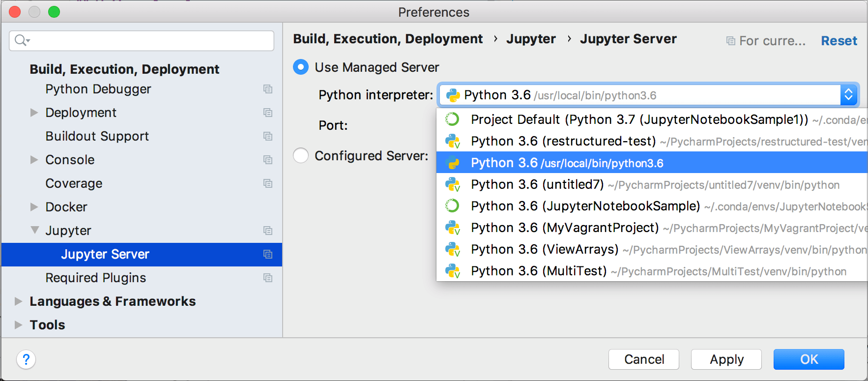Select Build, Execution, Deployment tree heading
The width and height of the screenshot is (868, 381).
pyautogui.click(x=124, y=69)
